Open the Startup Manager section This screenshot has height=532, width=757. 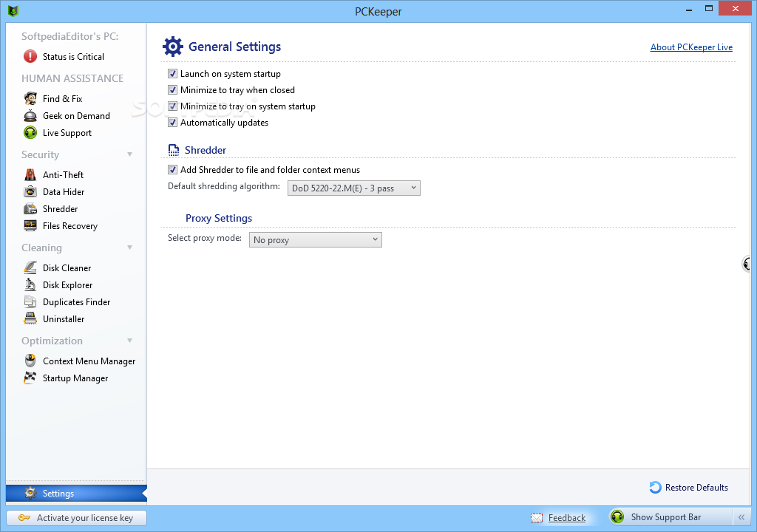(x=75, y=378)
